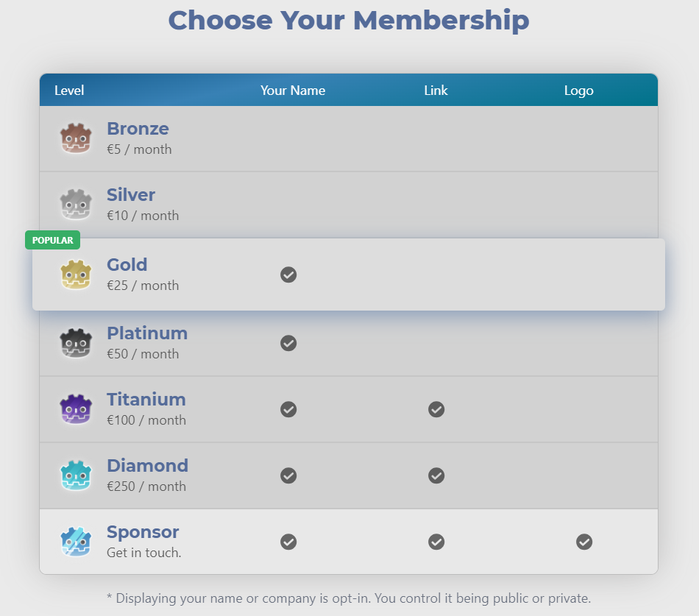Click the Platinum Godot robot icon
Image resolution: width=699 pixels, height=616 pixels.
click(x=76, y=343)
